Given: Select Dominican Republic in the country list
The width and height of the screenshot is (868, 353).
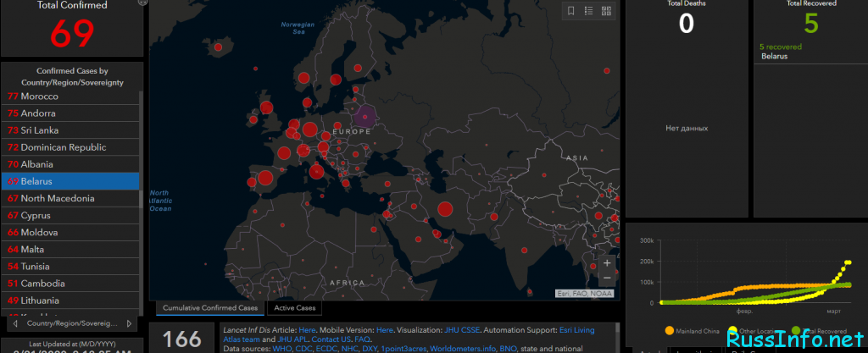Looking at the screenshot, I should (70, 147).
